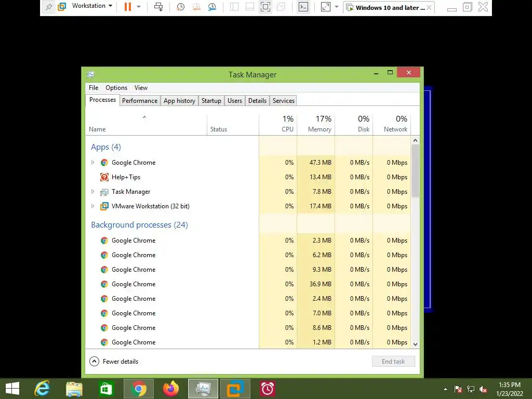Expand the VMware Workstation (32 bit) entry
This screenshot has width=532, height=399.
coord(92,206)
